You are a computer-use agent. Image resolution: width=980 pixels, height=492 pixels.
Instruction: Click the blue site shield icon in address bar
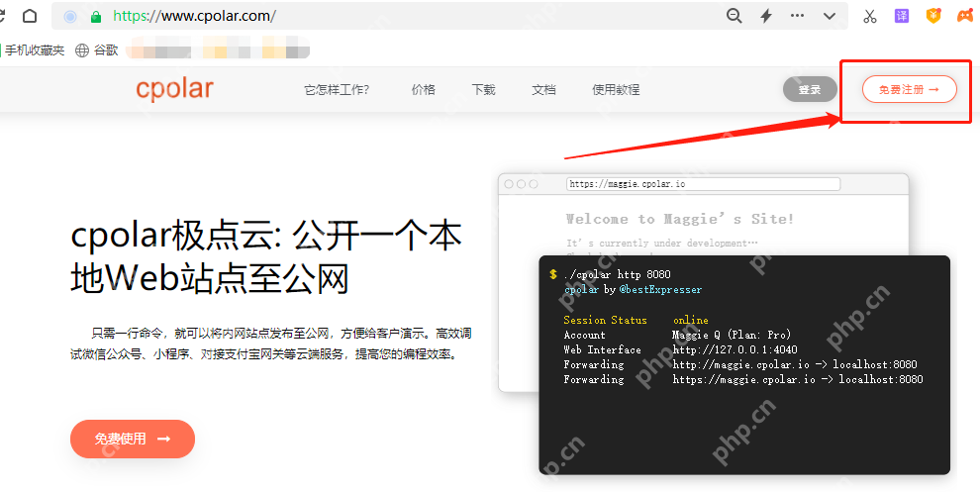pos(70,17)
